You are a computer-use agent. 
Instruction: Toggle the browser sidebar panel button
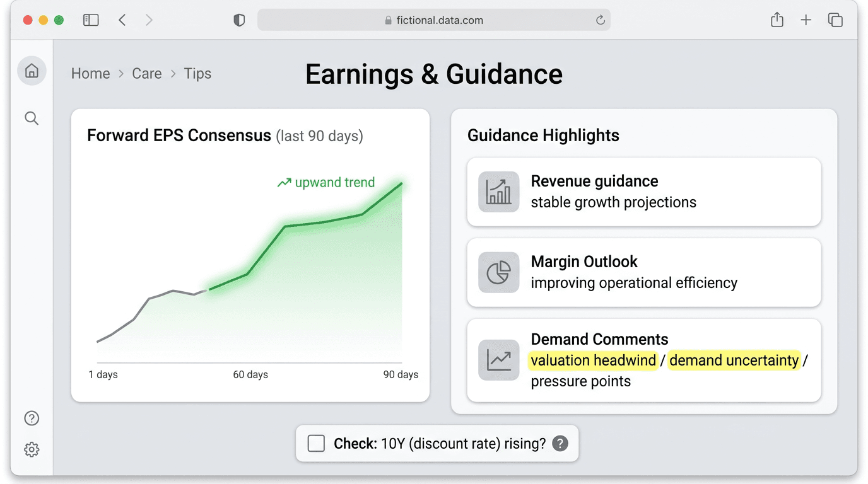pyautogui.click(x=91, y=20)
